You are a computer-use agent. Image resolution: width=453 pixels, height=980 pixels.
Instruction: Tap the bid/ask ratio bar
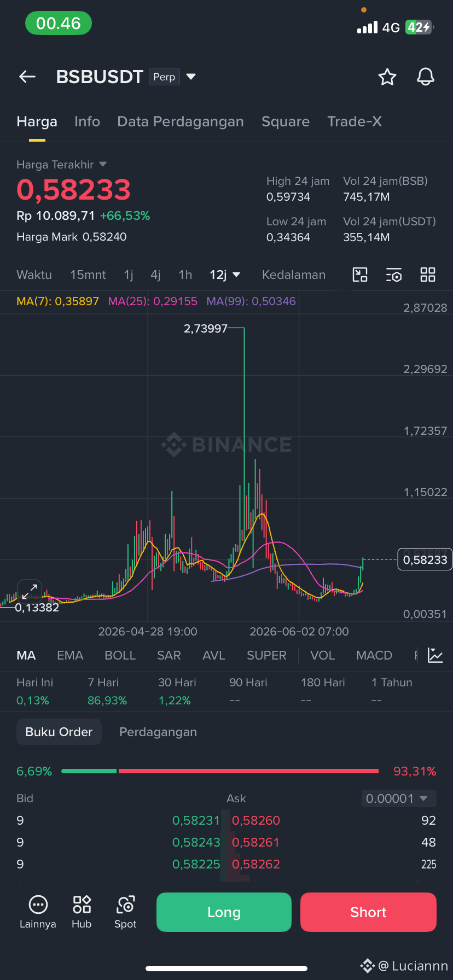coord(220,771)
